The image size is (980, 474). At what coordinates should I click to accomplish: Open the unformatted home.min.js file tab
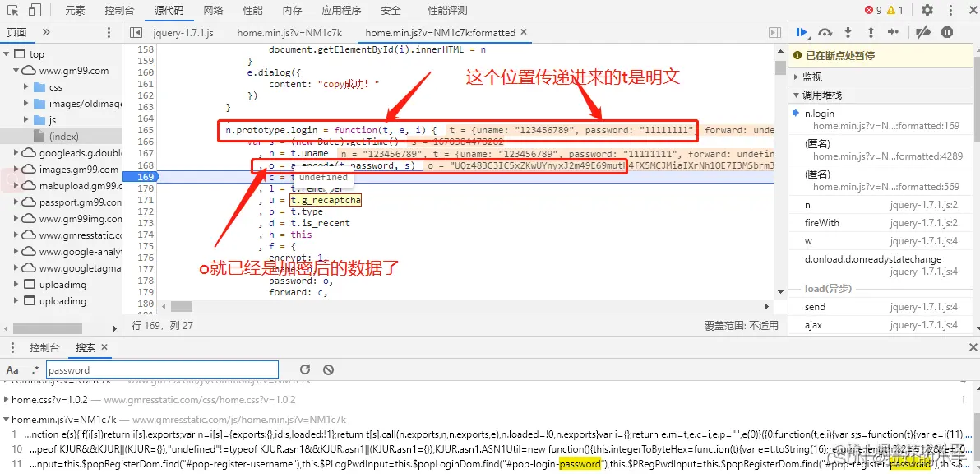point(289,33)
